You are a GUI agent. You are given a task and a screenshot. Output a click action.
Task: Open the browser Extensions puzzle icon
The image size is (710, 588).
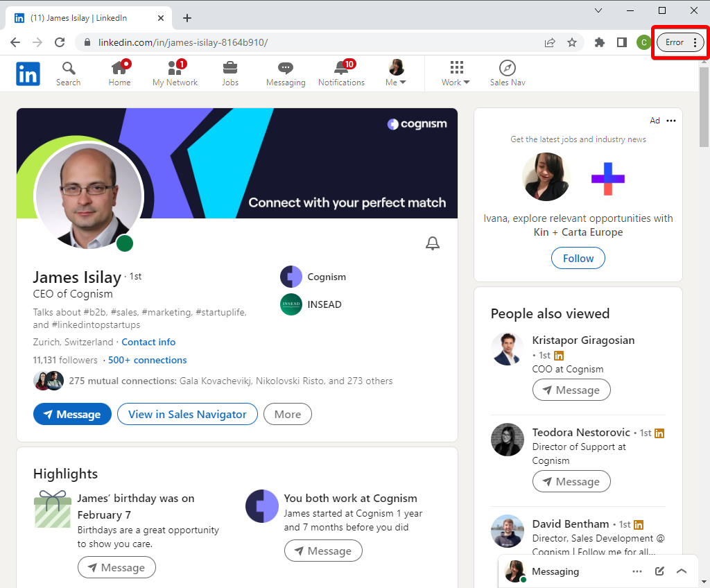point(600,42)
